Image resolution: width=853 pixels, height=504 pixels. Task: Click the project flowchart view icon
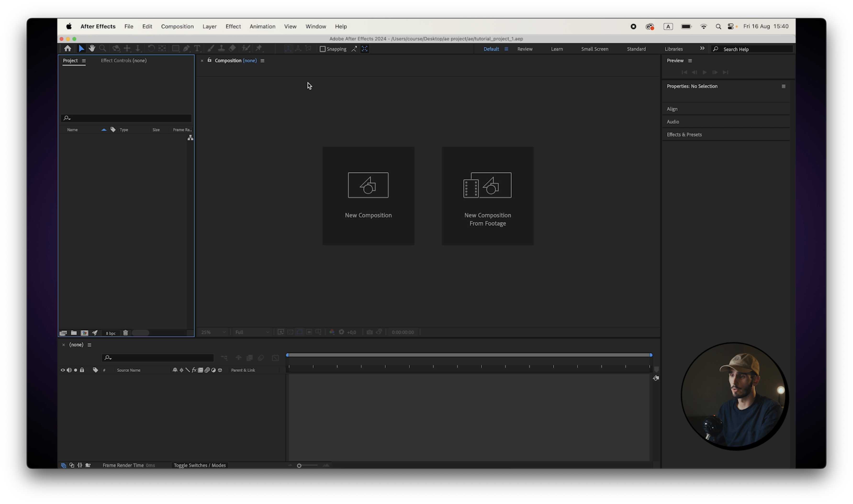pyautogui.click(x=191, y=138)
